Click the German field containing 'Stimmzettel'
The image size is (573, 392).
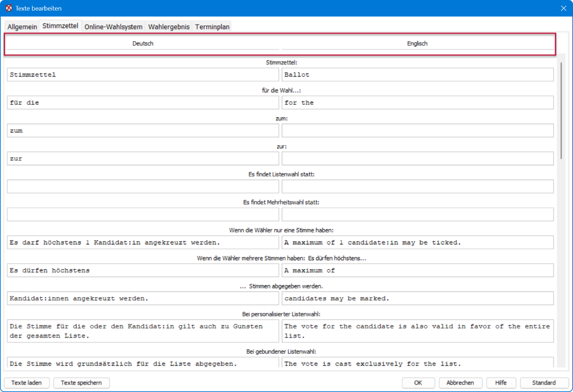[x=143, y=75]
